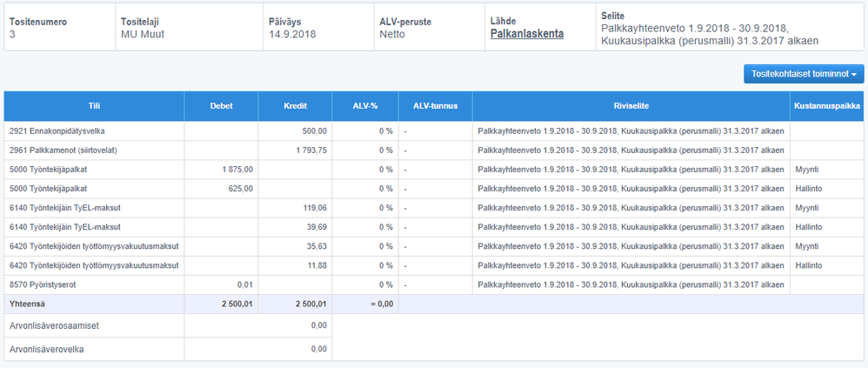Viewport: 868px width, 368px height.
Task: Open the Palkanlaskenta source link
Action: coord(527,34)
